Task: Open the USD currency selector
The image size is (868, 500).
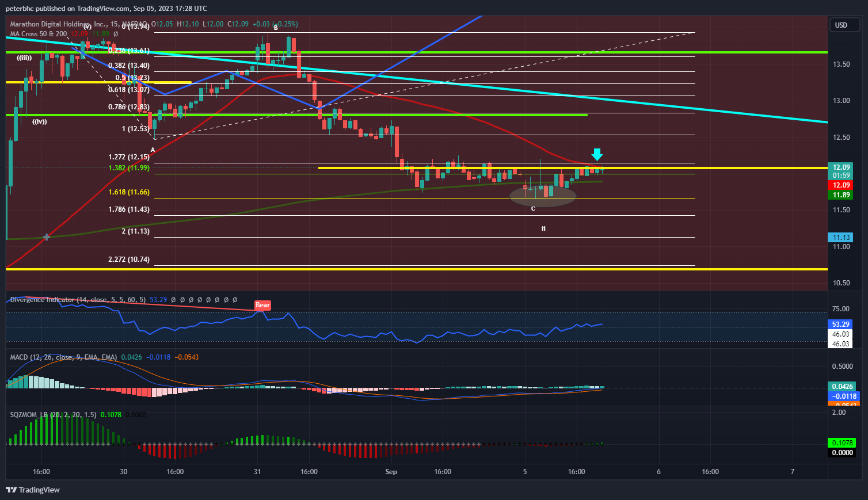Action: pos(844,25)
